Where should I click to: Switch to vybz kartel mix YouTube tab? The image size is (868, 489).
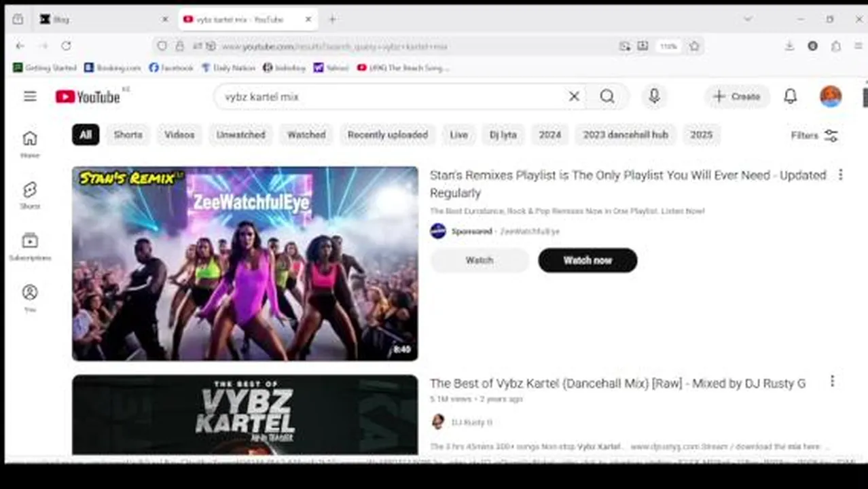pyautogui.click(x=249, y=19)
